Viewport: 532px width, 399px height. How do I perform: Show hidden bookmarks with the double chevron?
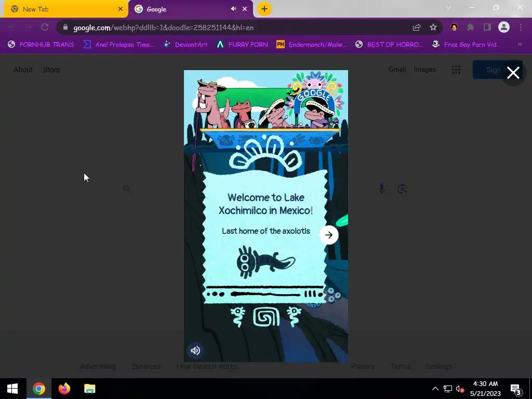tap(520, 44)
